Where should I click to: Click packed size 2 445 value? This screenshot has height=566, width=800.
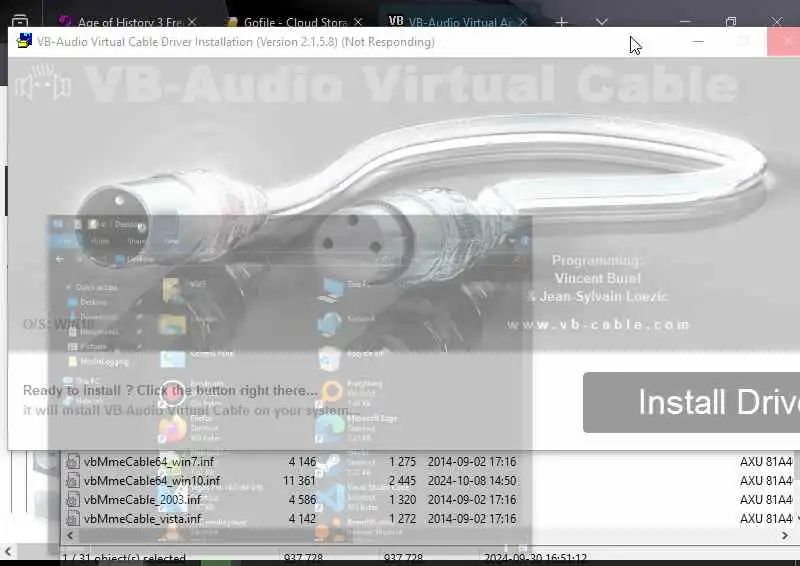[x=403, y=481]
